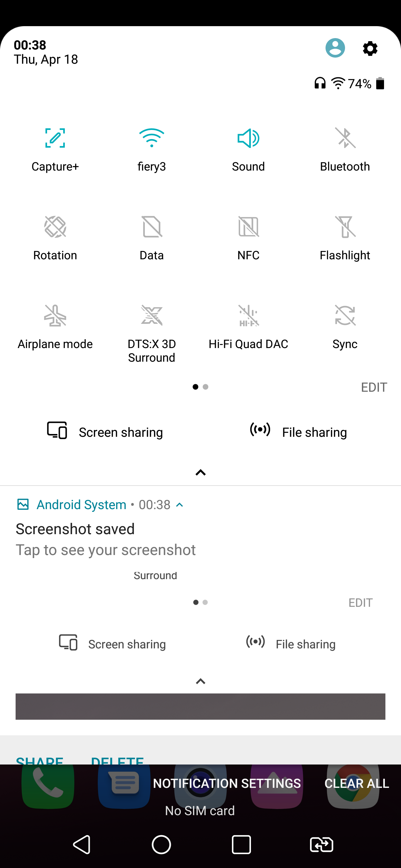
Task: Collapse quick settings panel with up chevron
Action: [200, 472]
